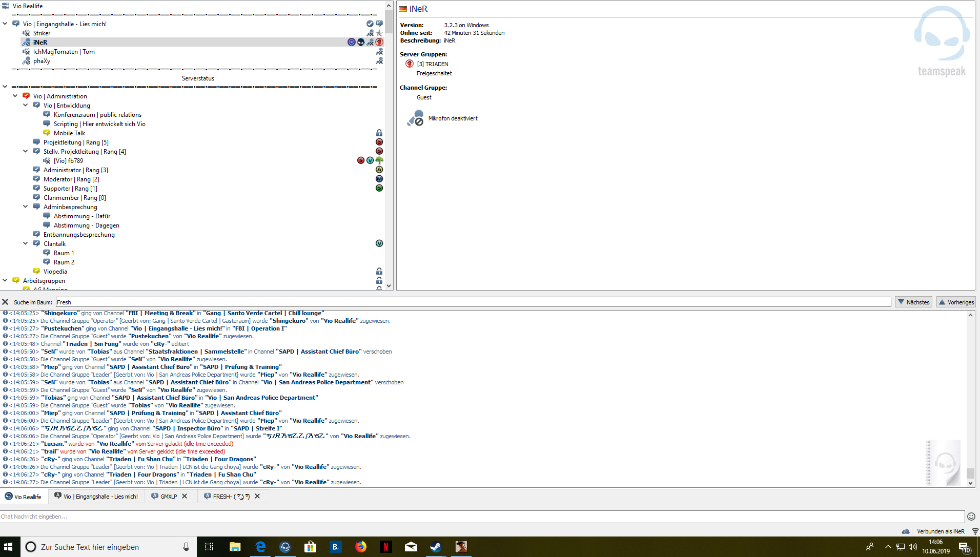This screenshot has height=557, width=980.
Task: Close the tree search bar
Action: [5, 302]
